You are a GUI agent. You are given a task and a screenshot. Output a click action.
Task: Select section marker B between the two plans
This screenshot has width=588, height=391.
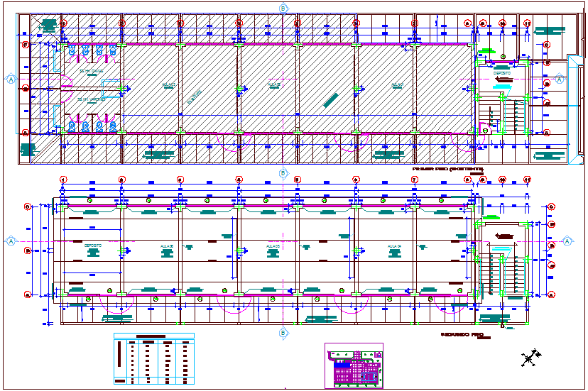(283, 172)
